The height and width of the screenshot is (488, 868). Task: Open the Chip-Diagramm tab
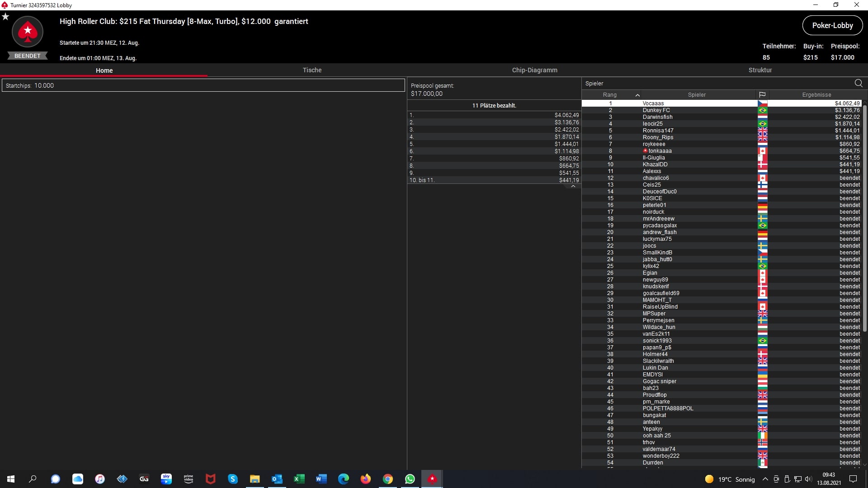pyautogui.click(x=534, y=70)
